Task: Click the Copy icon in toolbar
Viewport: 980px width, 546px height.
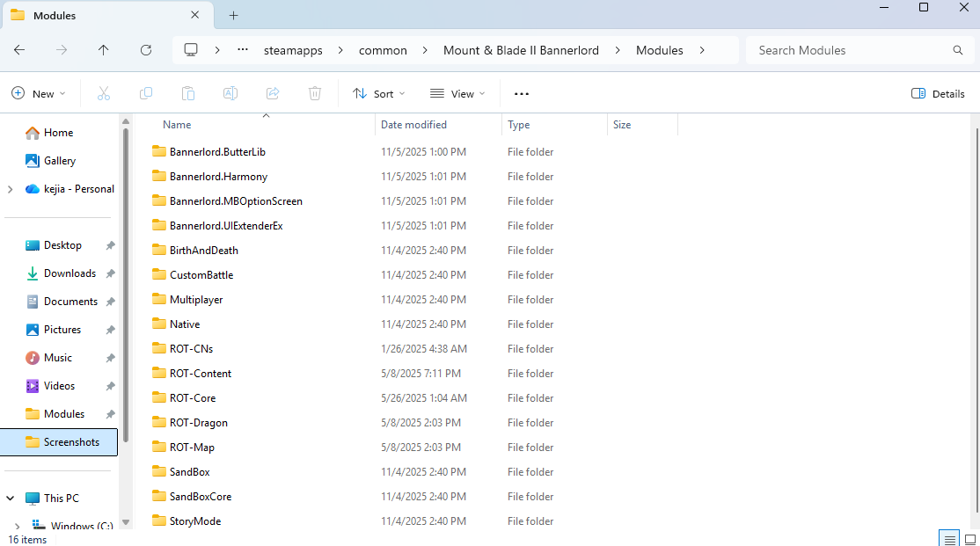Action: [x=146, y=93]
